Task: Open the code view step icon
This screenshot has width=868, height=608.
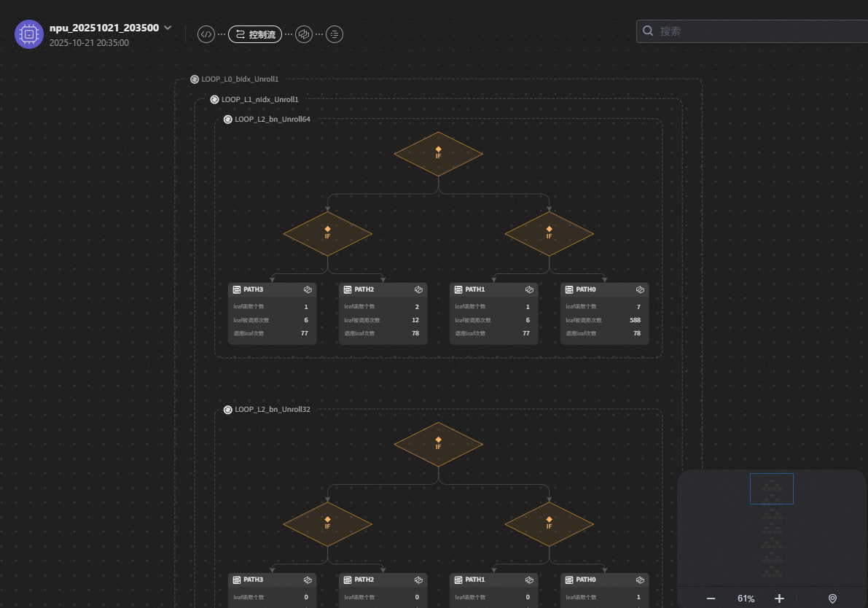Action: (x=206, y=34)
